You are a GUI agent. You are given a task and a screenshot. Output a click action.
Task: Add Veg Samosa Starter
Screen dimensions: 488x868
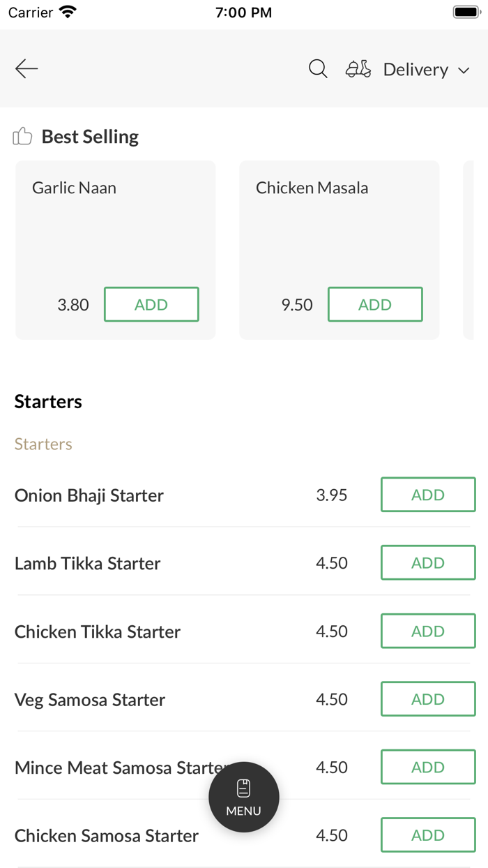[427, 698]
